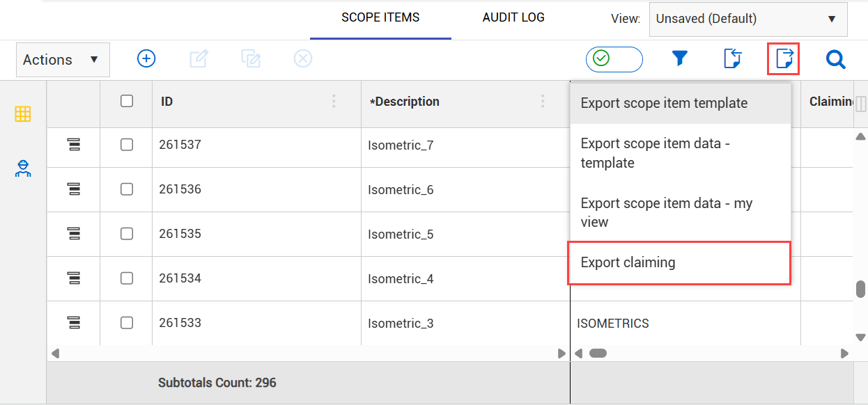Click the vertical scrollbar thumb
The image size is (868, 405).
[x=861, y=289]
